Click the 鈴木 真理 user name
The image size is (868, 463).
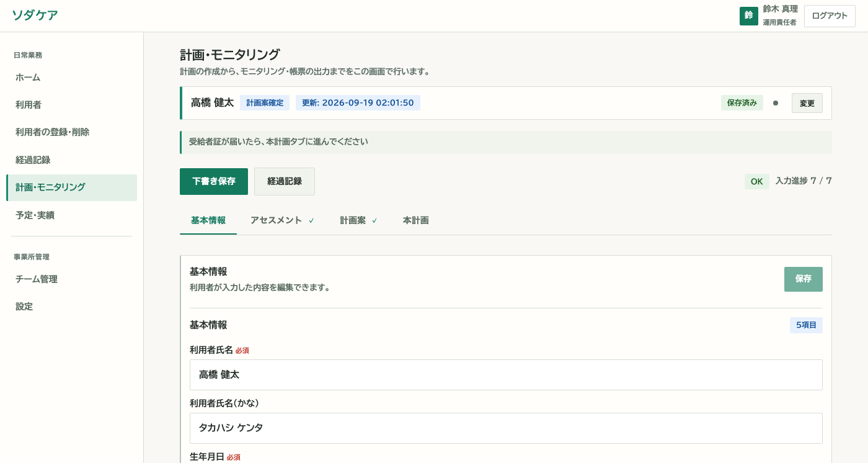[x=780, y=9]
